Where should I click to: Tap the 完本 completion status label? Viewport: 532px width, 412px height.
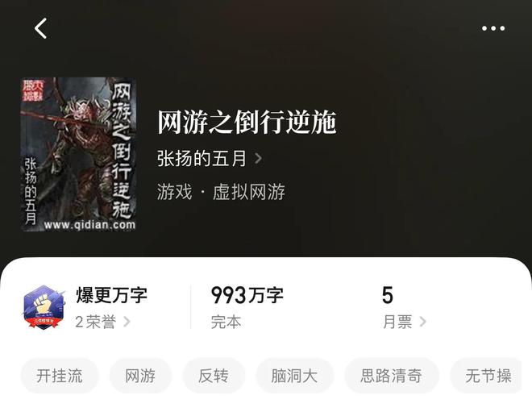226,322
